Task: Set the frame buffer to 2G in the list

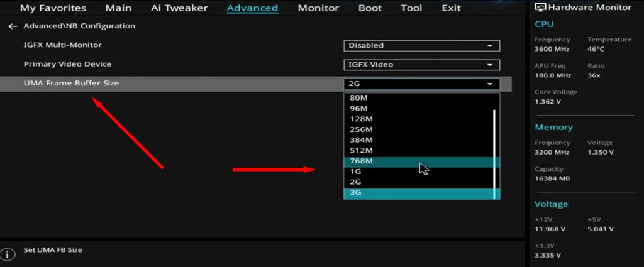Action: [418, 182]
